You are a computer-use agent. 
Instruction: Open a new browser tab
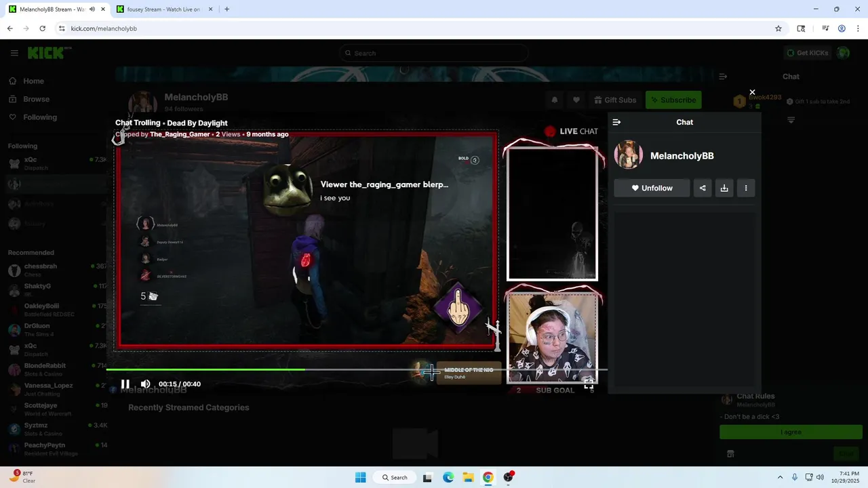pyautogui.click(x=226, y=9)
